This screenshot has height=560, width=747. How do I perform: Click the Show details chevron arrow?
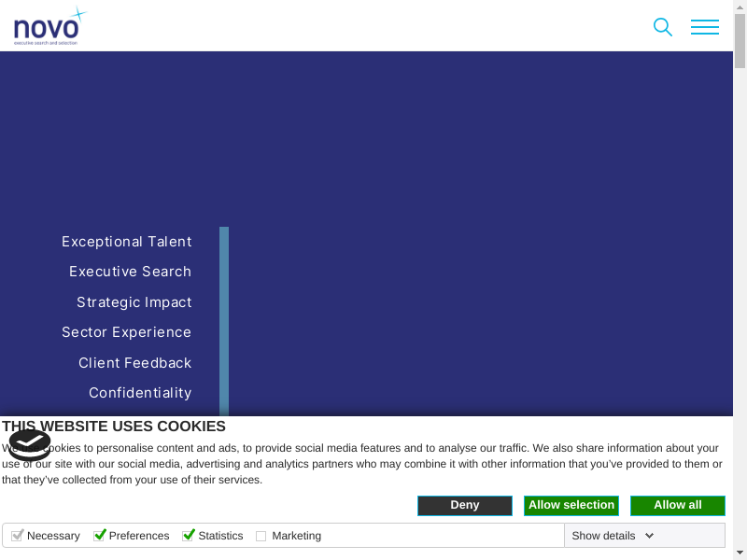[649, 536]
